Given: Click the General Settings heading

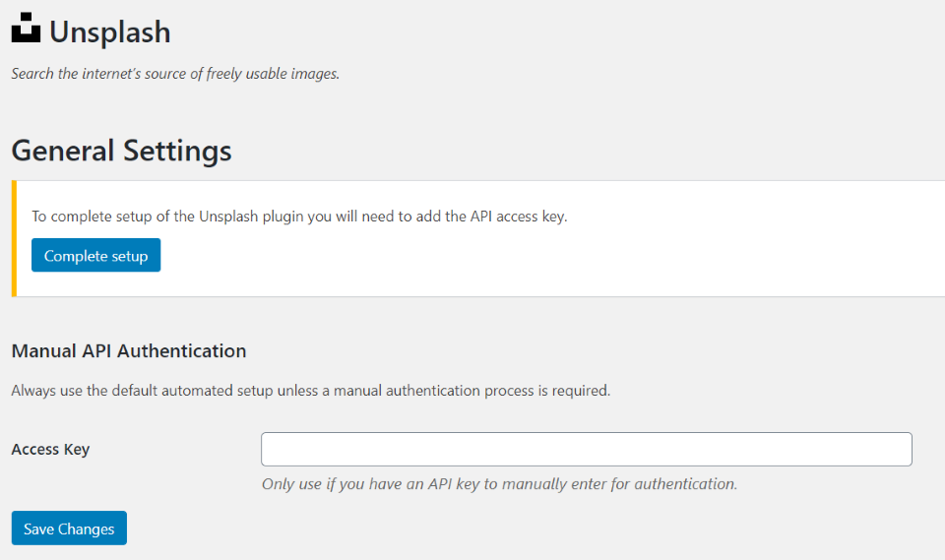Looking at the screenshot, I should (x=121, y=151).
